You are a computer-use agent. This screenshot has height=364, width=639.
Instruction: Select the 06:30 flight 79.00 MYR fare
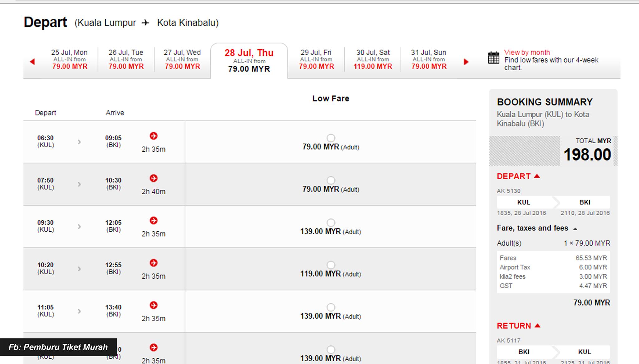pos(331,138)
